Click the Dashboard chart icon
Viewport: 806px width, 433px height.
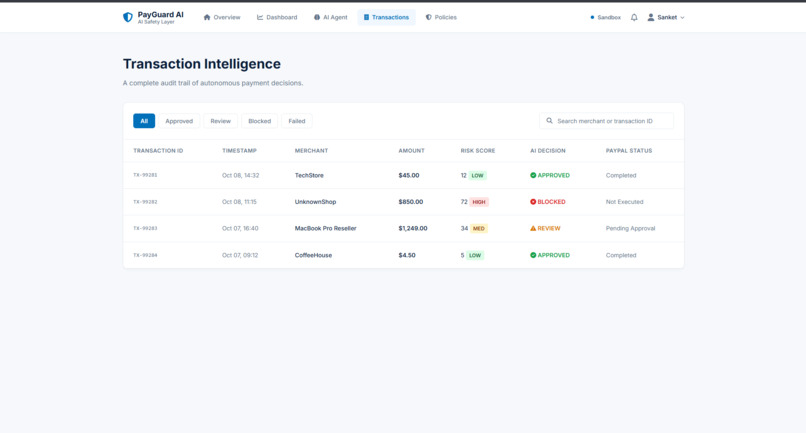(x=260, y=17)
